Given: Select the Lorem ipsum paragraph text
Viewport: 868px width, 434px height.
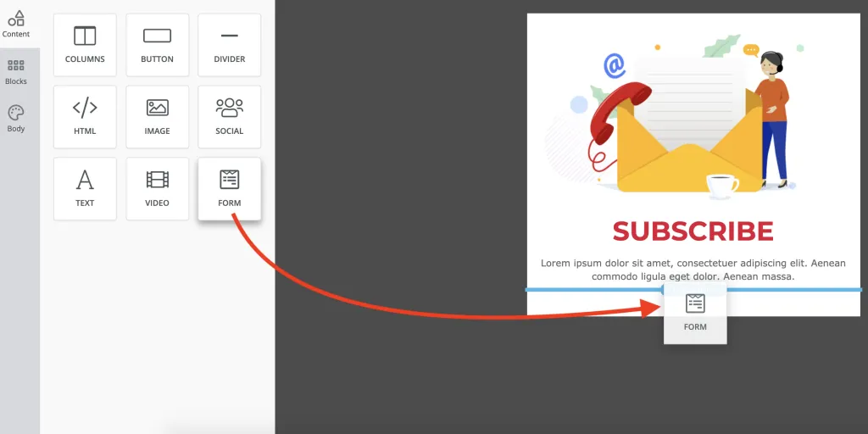Looking at the screenshot, I should click(693, 270).
